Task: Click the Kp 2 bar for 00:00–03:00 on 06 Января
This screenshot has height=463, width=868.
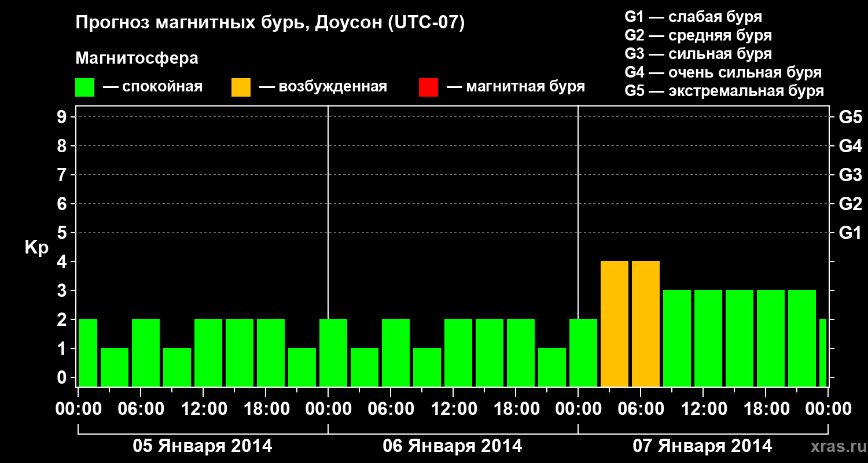Action: (333, 352)
